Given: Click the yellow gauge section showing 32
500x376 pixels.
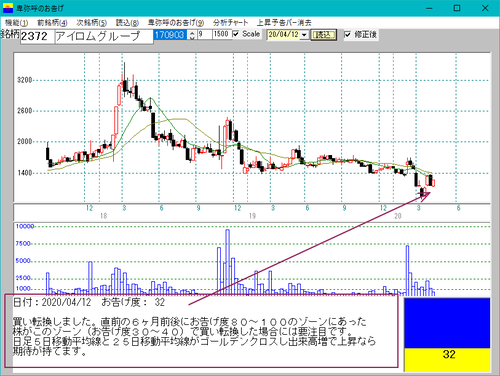Looking at the screenshot, I should click(447, 360).
